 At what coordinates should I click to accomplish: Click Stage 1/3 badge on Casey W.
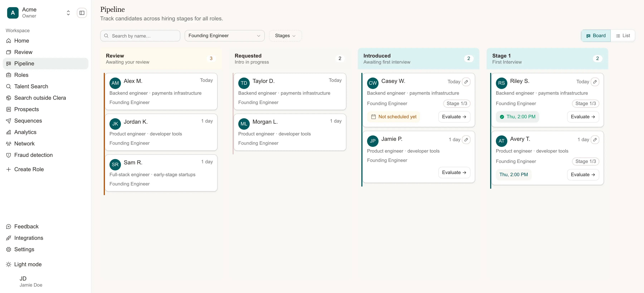coord(457,104)
